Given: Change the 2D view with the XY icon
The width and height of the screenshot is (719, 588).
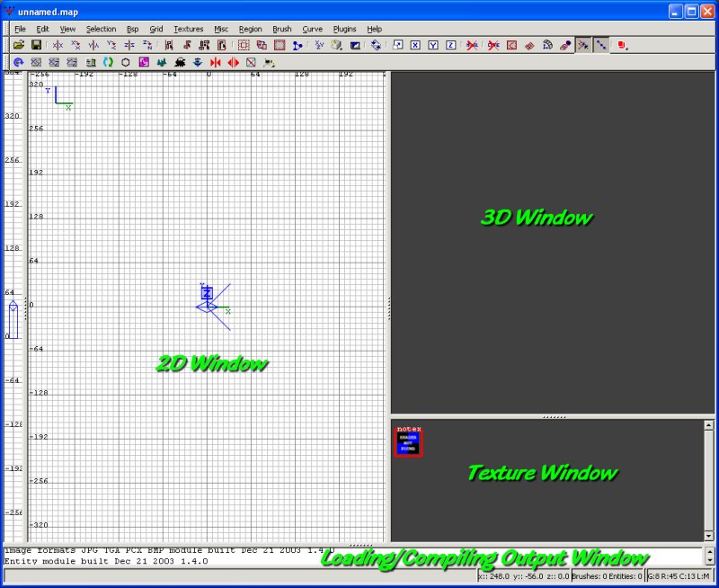Looking at the screenshot, I should point(319,45).
